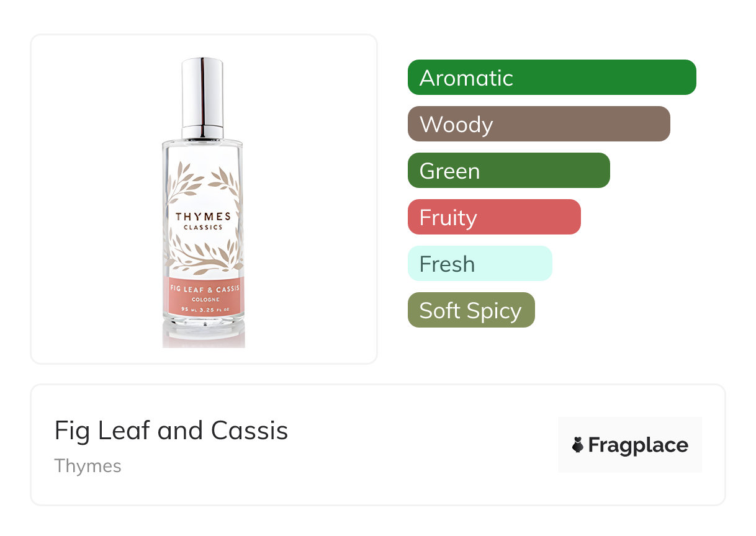Click the Fig Leaf and Cassis title

pos(171,431)
